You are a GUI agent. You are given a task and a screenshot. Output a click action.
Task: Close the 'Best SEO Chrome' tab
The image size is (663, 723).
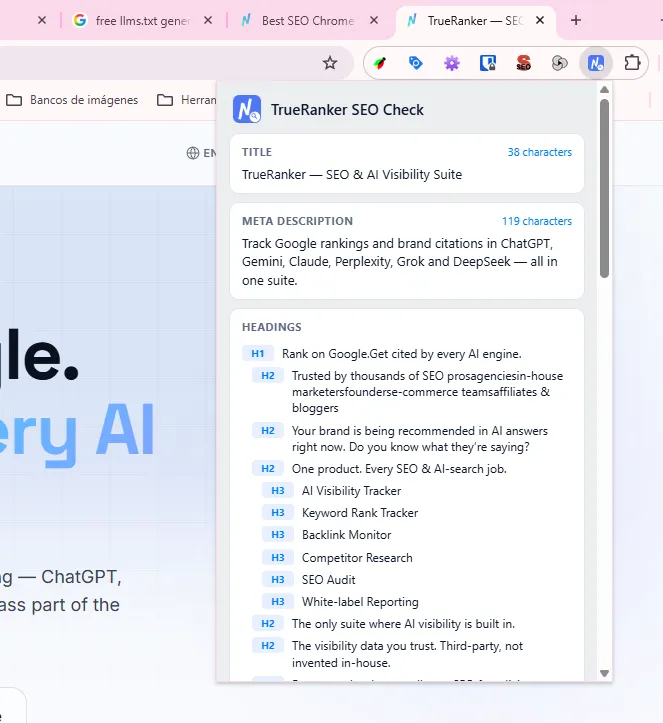pyautogui.click(x=374, y=20)
